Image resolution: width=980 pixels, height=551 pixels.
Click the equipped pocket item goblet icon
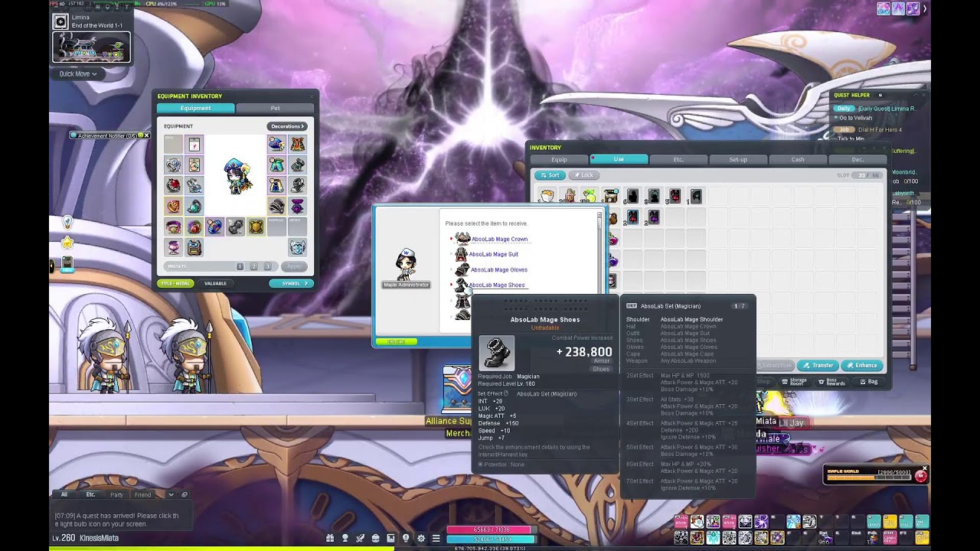[174, 246]
